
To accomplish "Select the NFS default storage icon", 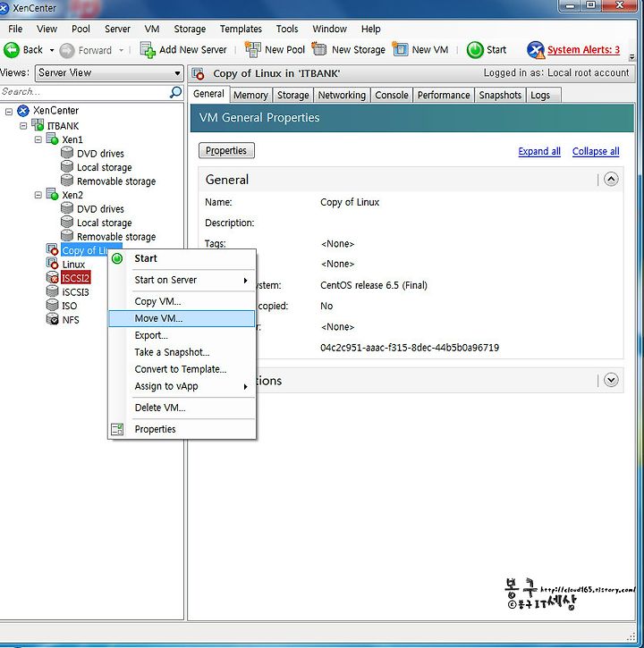I will tap(53, 319).
